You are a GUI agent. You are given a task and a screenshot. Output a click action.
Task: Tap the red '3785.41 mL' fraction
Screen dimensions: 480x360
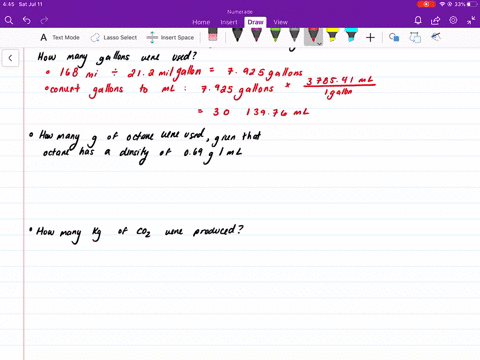(340, 88)
